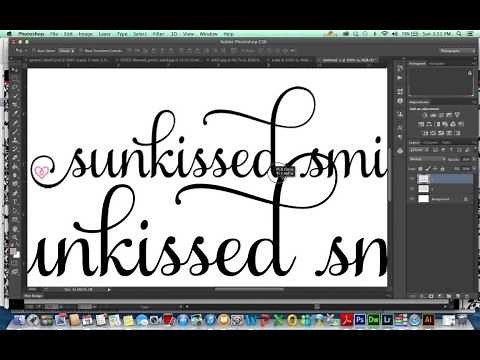Image resolution: width=480 pixels, height=360 pixels.
Task: Open the Type menu
Action: 122,34
